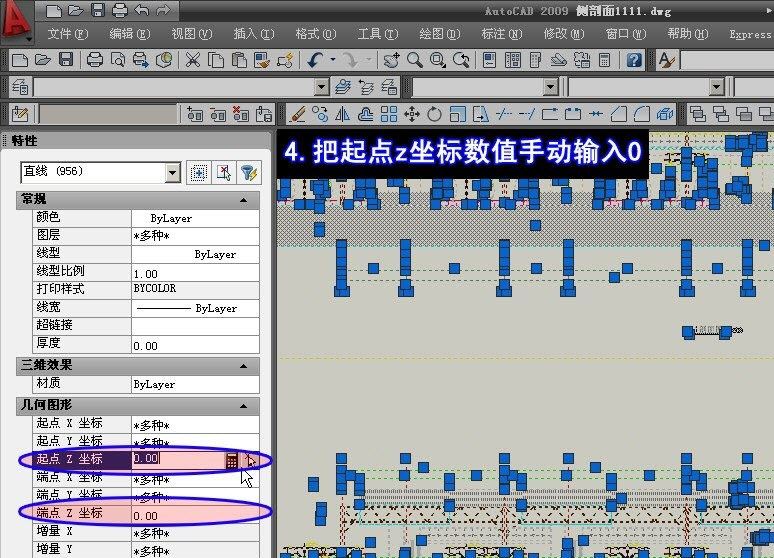774x558 pixels.
Task: Click the Paste clipboard icon
Action: pos(239,60)
